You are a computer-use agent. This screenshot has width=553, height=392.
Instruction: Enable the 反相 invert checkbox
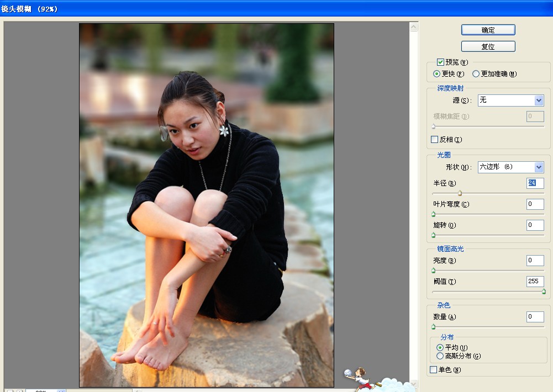pyautogui.click(x=434, y=140)
